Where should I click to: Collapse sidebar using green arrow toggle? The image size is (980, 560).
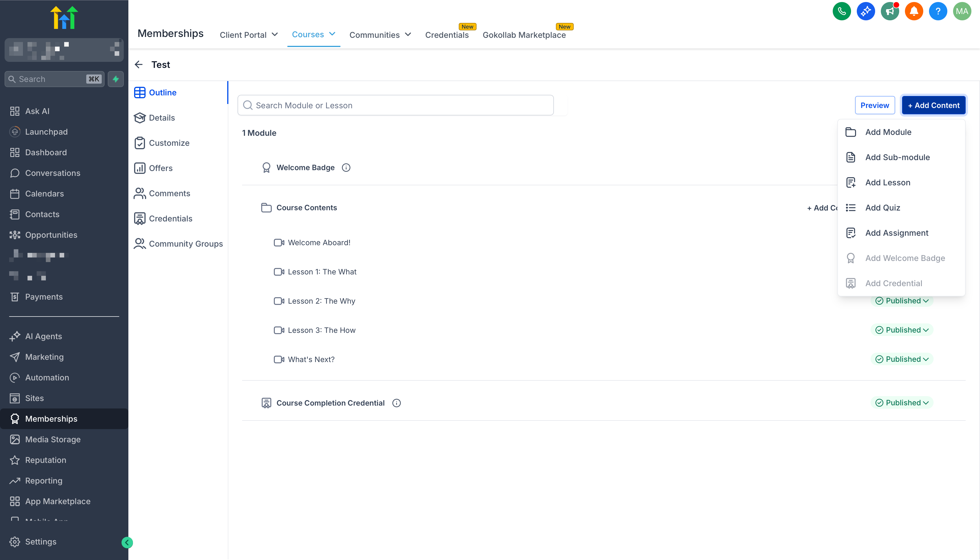[127, 542]
